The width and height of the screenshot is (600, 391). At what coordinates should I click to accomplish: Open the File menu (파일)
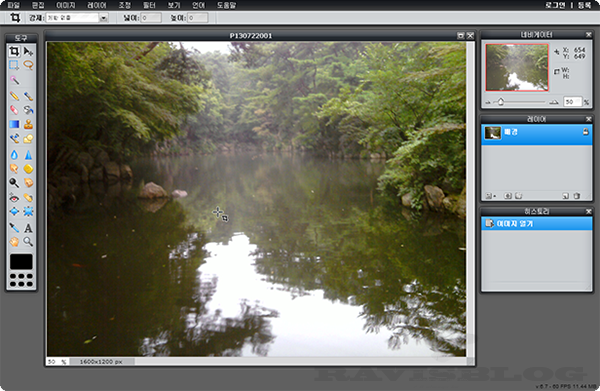point(14,5)
